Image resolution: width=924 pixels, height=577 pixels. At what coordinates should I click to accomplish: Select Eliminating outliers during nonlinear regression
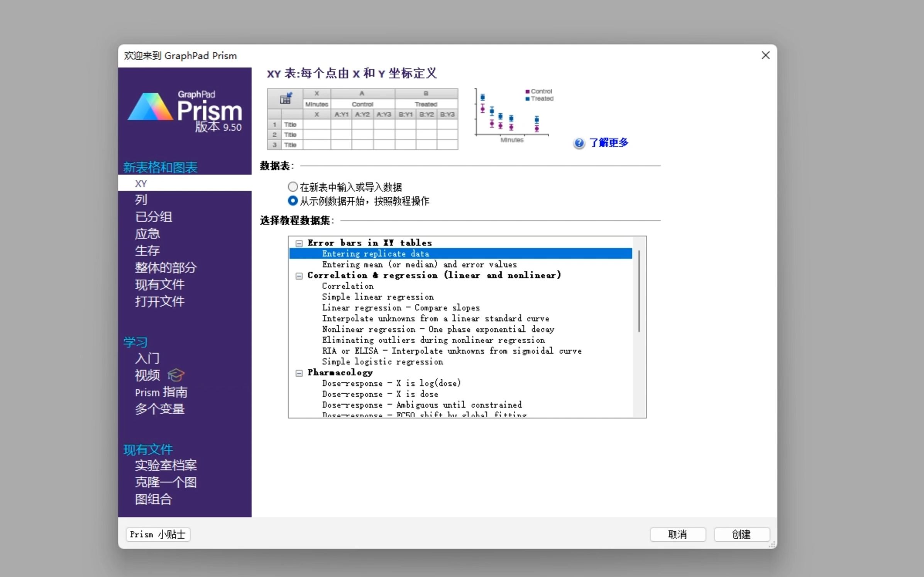point(433,340)
